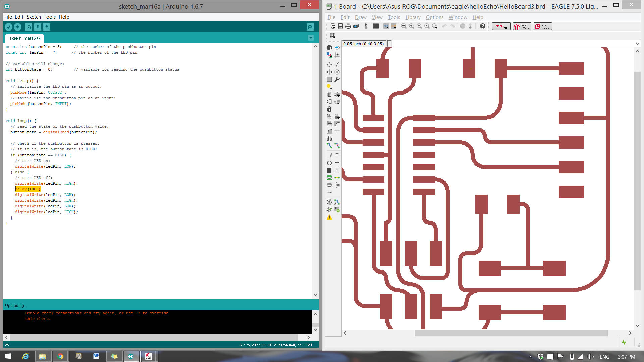Select the Ratsnest tool in EAGLE
The image size is (644, 362).
pyautogui.click(x=329, y=202)
